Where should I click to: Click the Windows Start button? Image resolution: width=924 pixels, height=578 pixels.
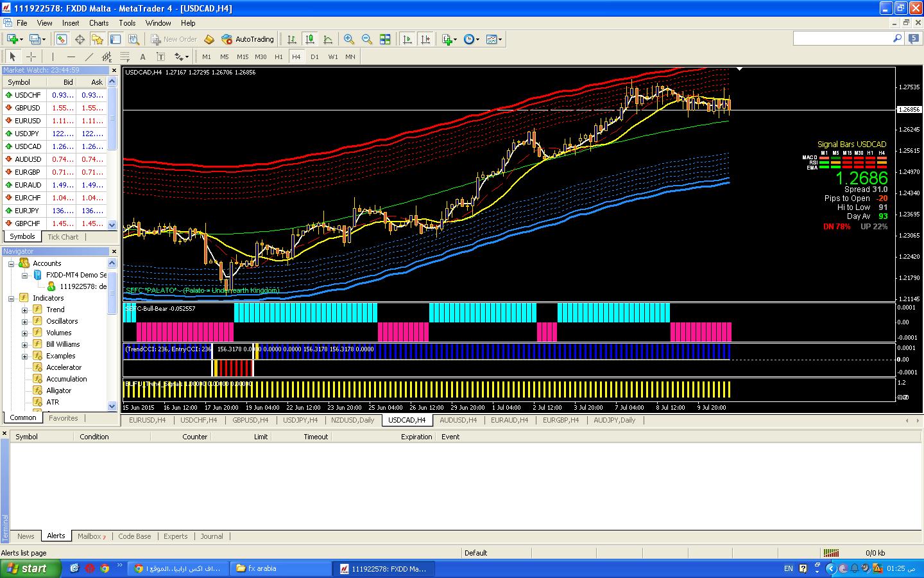coord(31,568)
